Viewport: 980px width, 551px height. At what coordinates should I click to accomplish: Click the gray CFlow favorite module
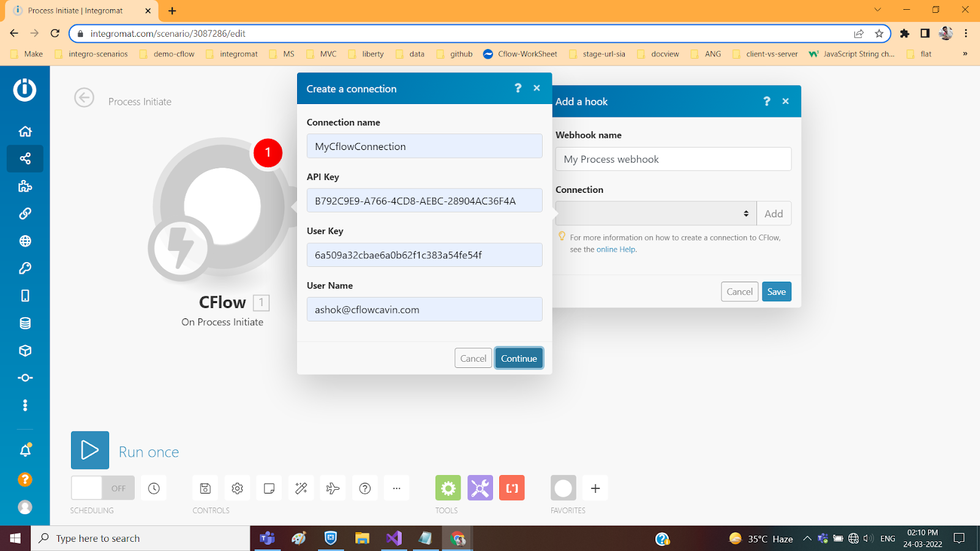(x=563, y=488)
